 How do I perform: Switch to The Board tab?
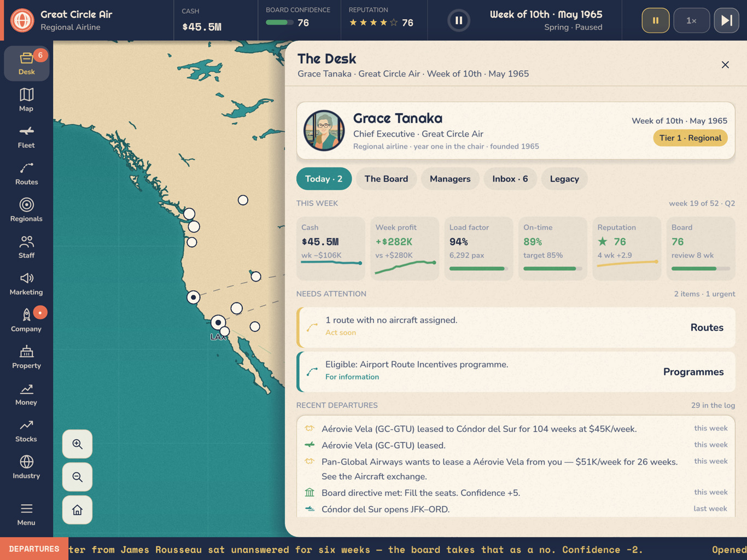386,179
